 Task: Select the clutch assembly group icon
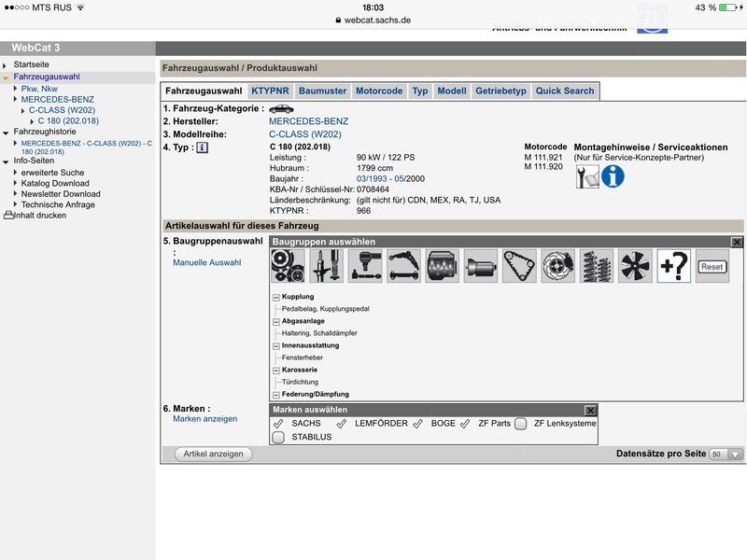click(x=288, y=266)
